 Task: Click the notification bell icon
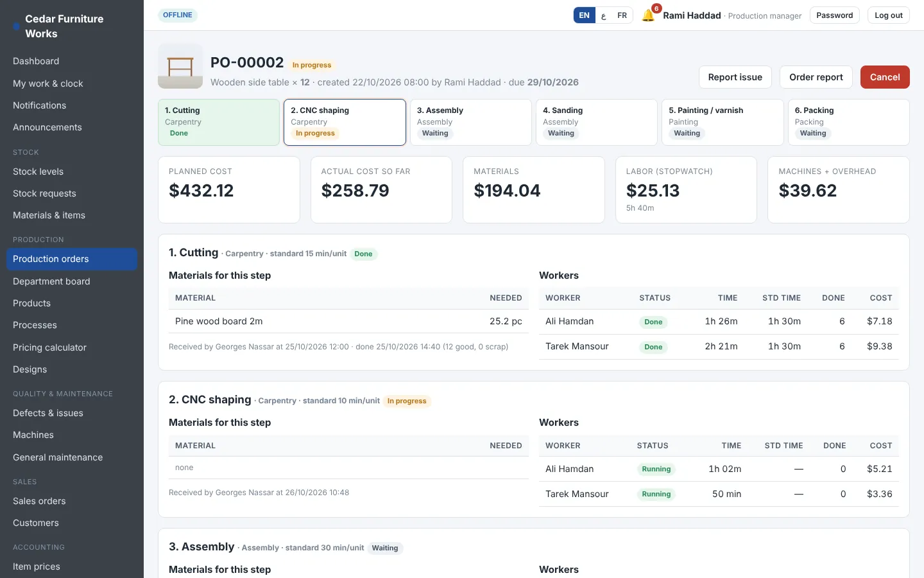pyautogui.click(x=648, y=15)
